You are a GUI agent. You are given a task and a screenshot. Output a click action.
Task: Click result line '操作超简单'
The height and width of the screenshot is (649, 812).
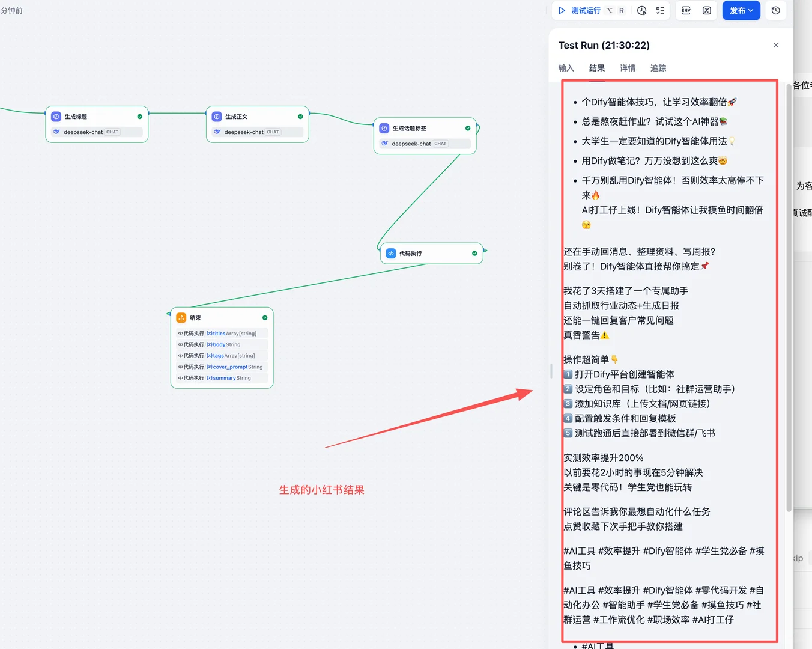click(591, 359)
